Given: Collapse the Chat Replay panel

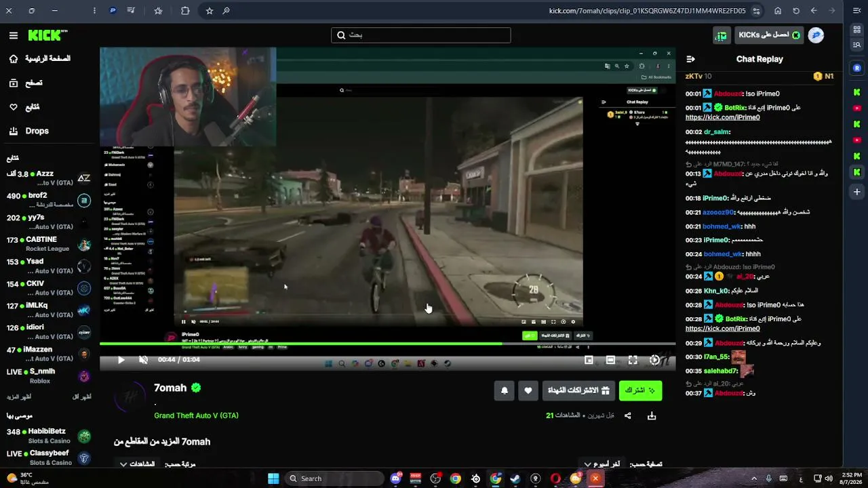Looking at the screenshot, I should tap(690, 59).
